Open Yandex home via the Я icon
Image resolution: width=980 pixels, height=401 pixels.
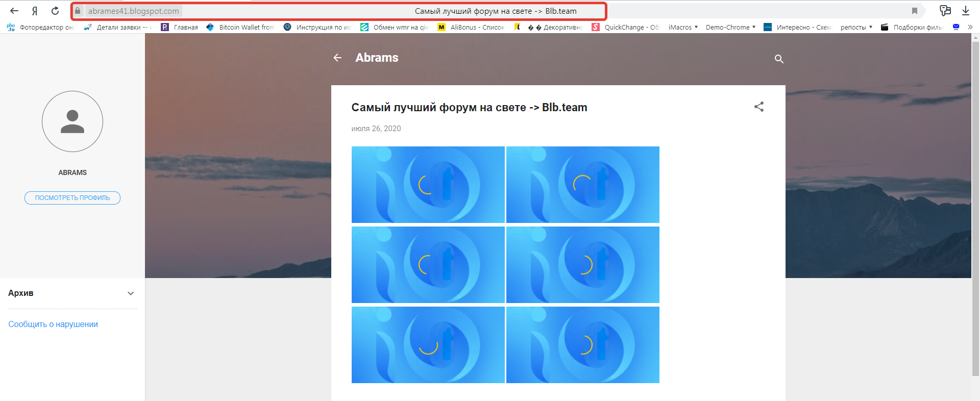tap(35, 11)
